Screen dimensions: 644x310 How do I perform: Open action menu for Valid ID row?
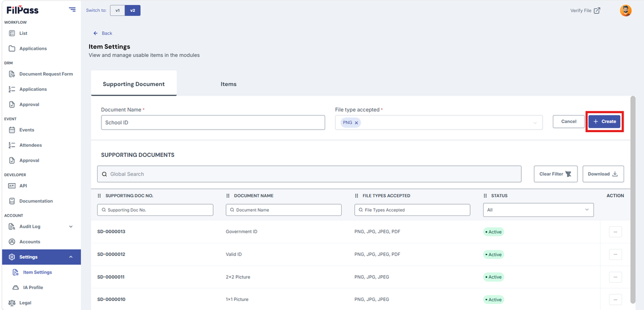[x=615, y=255]
